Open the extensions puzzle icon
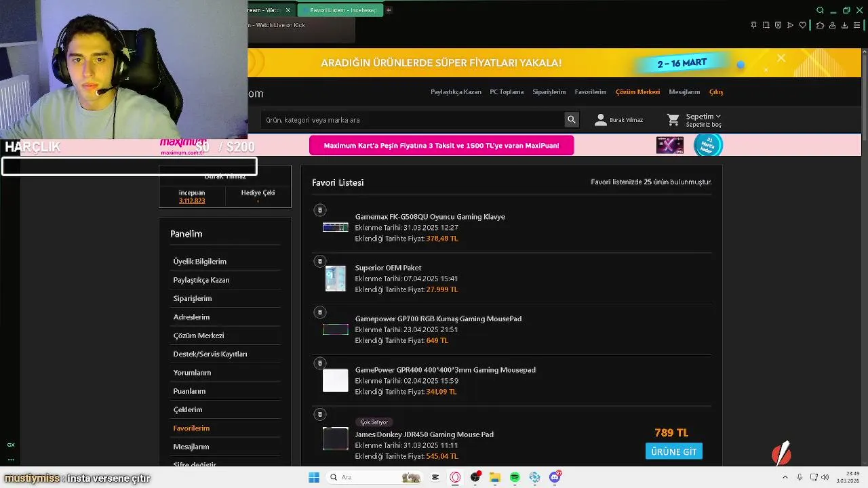The image size is (868, 488). (x=820, y=25)
